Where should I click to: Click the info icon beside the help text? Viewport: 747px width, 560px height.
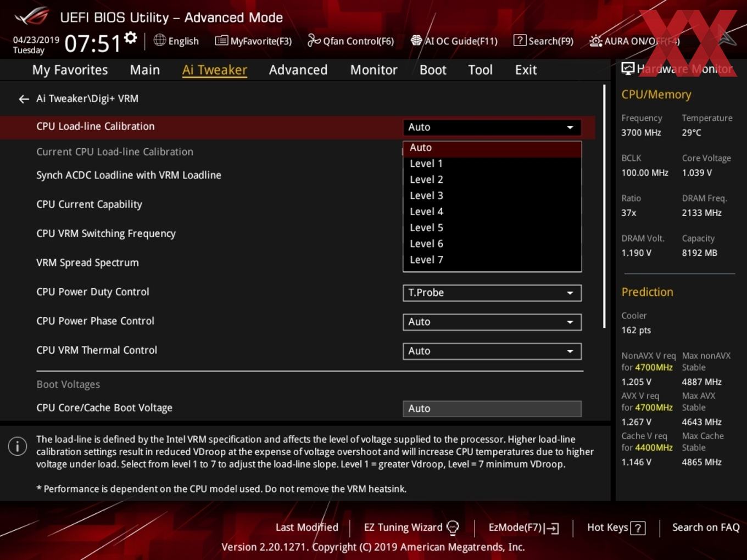18,446
